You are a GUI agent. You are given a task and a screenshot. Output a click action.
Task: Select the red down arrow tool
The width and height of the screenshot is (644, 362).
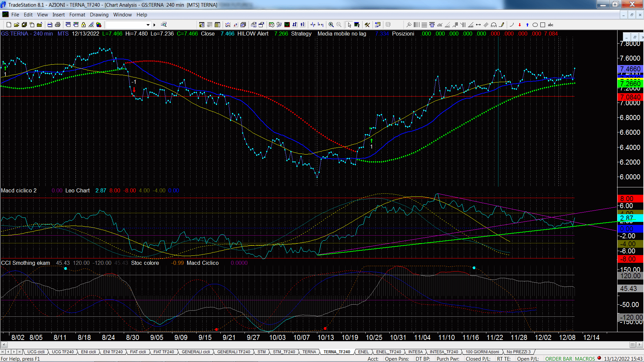coord(520,25)
